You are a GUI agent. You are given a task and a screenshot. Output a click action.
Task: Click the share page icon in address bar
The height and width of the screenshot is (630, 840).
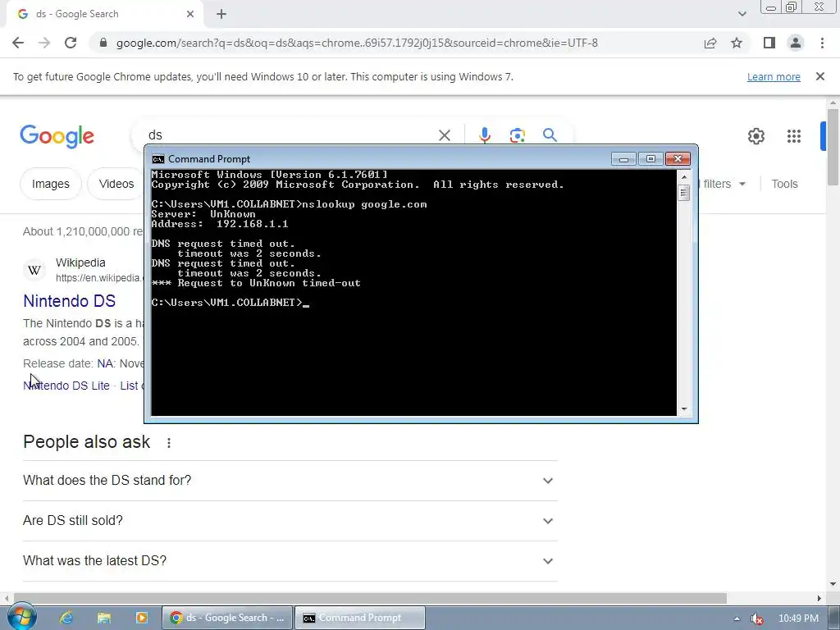click(x=710, y=43)
